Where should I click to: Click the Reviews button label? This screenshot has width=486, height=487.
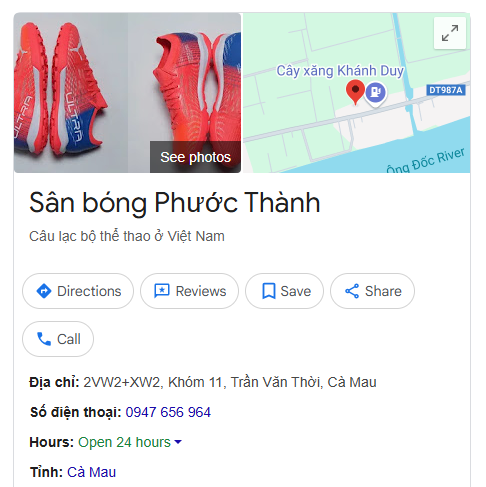coord(201,291)
